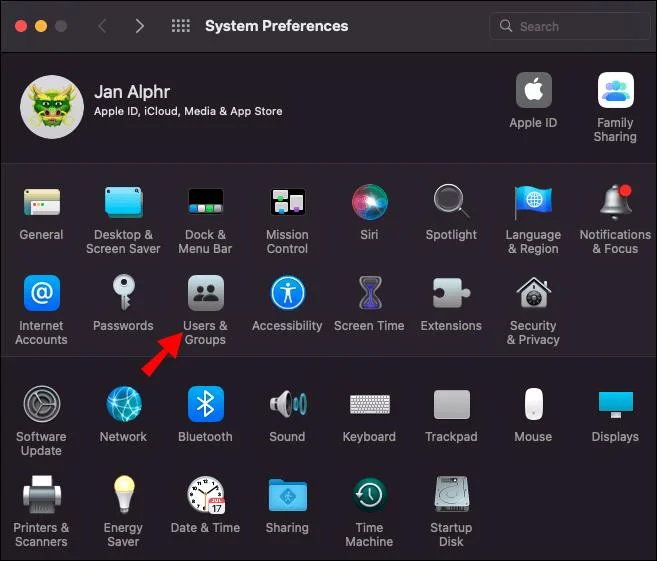Viewport: 657px width, 561px height.
Task: Open Security & Privacy settings
Action: tap(533, 294)
